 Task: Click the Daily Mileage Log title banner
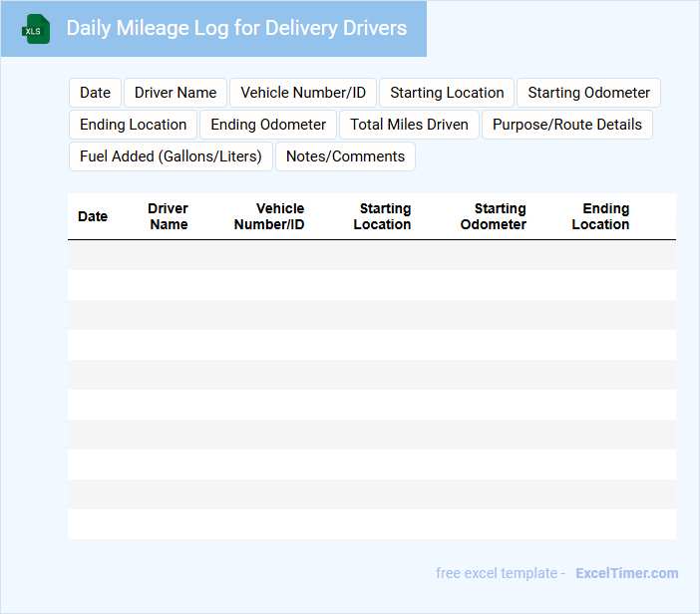coord(236,28)
